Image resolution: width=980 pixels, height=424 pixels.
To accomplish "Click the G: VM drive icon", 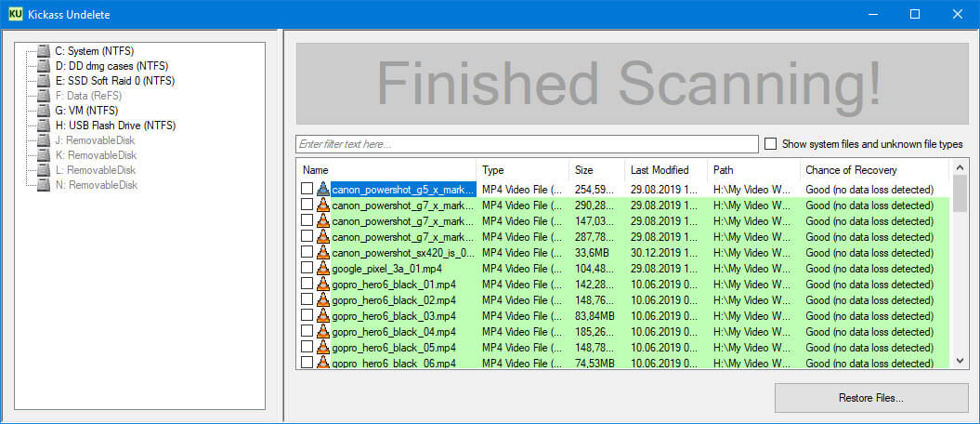I will coord(44,111).
